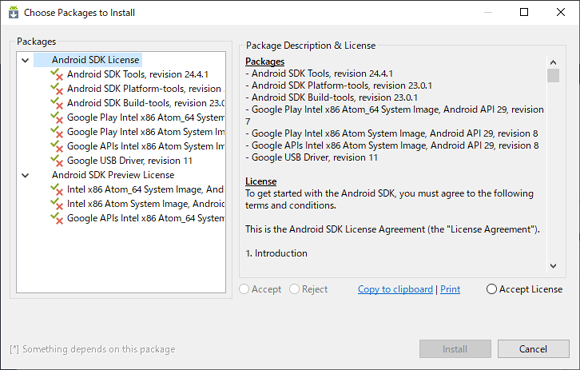Choose the Accept License radio button
The image size is (580, 370).
coord(491,289)
